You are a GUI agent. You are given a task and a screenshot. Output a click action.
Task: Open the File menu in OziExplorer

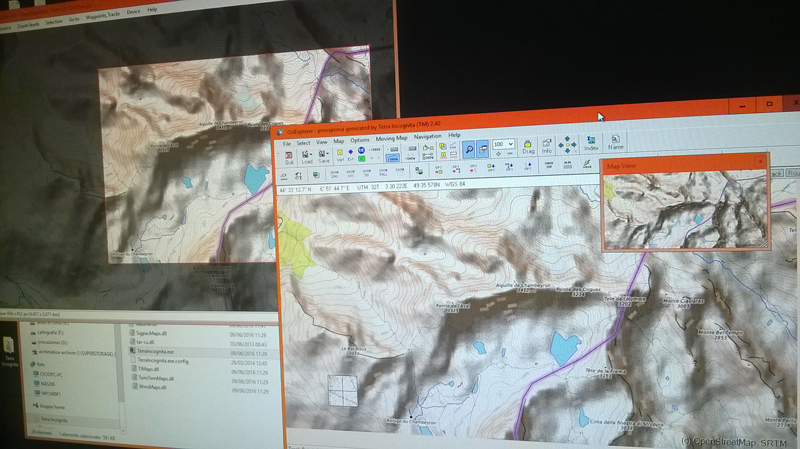pos(286,143)
